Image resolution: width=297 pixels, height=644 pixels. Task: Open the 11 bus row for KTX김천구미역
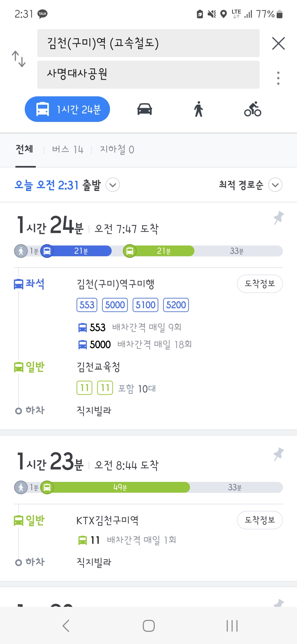coord(127,540)
